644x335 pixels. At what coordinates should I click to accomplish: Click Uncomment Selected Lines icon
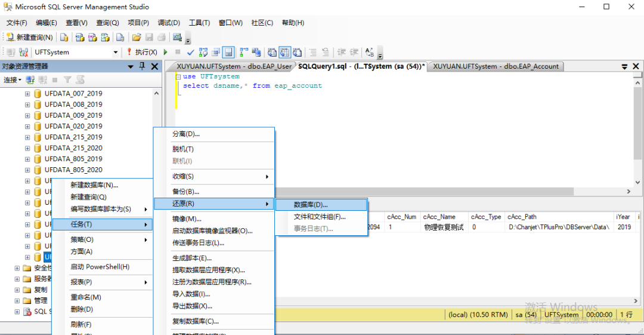click(x=326, y=53)
